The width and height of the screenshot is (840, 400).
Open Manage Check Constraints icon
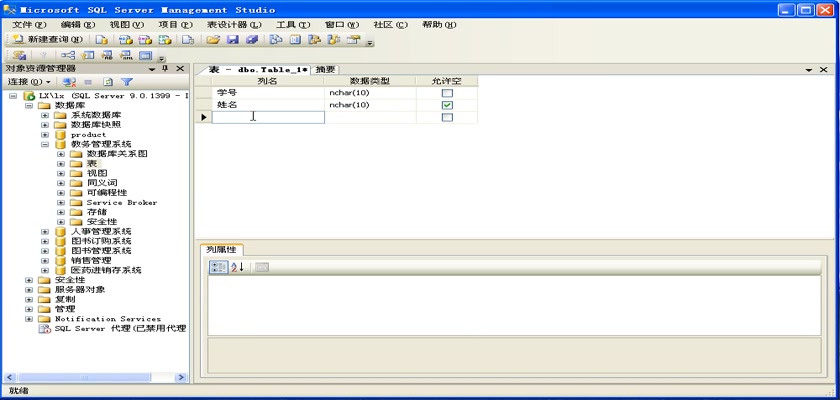(146, 55)
